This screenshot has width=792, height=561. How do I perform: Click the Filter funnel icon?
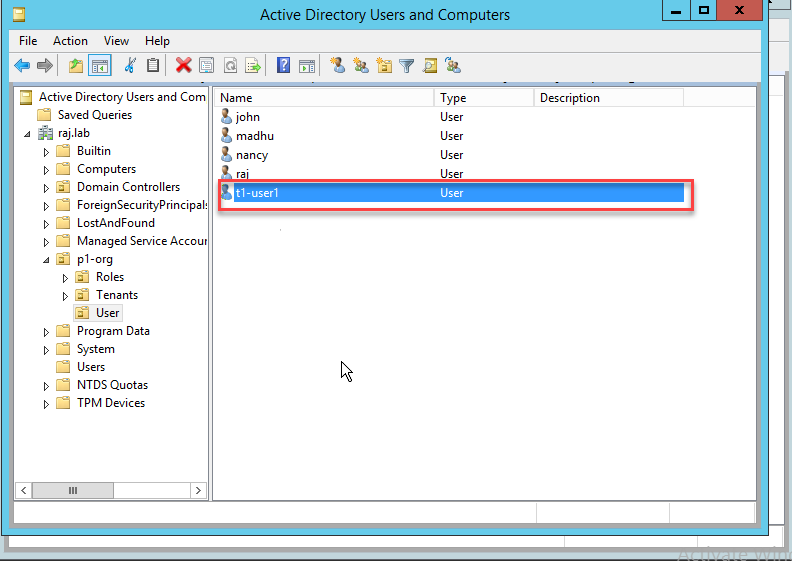(407, 66)
